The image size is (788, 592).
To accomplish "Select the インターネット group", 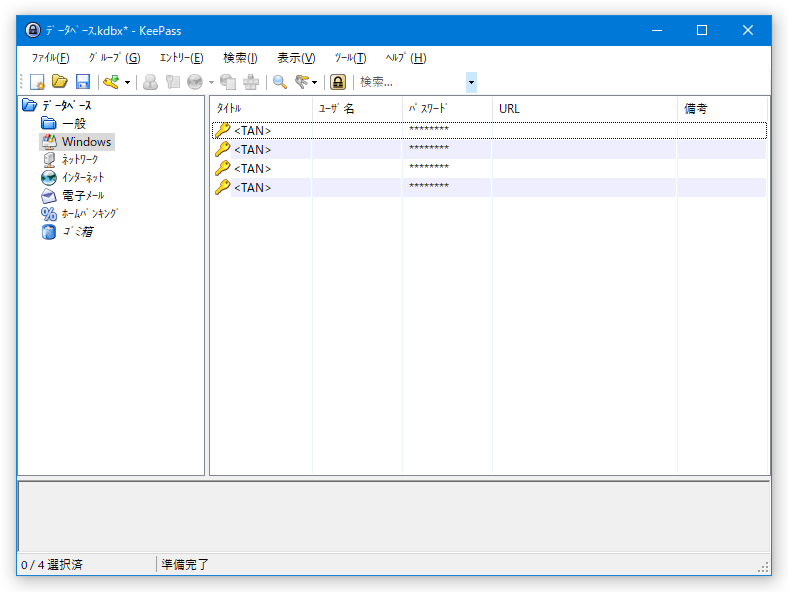I will pos(83,177).
